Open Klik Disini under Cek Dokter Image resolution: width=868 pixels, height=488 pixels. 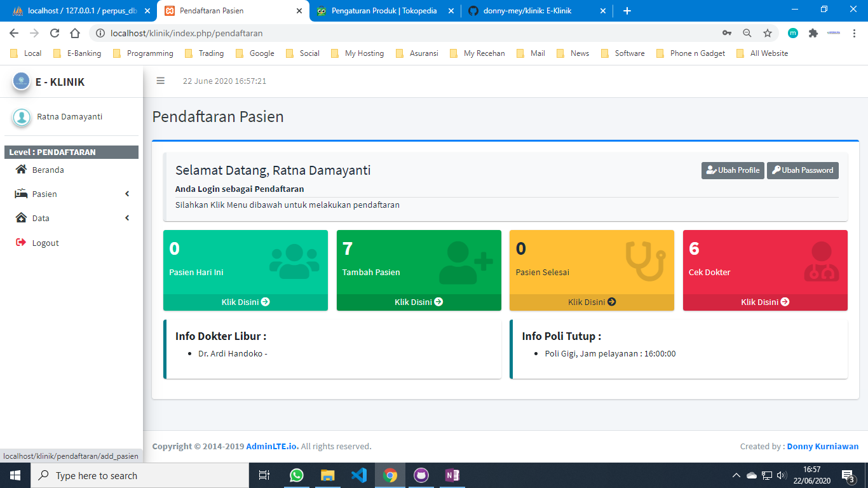[x=765, y=302]
